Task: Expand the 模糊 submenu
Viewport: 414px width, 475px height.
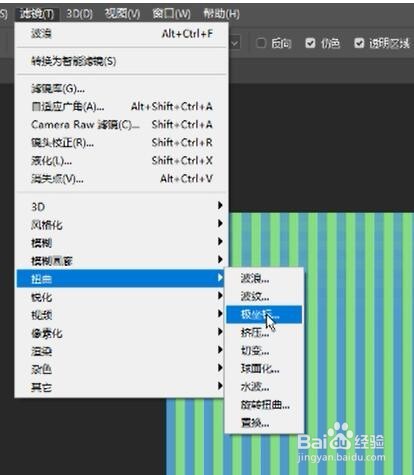Action: (120, 243)
